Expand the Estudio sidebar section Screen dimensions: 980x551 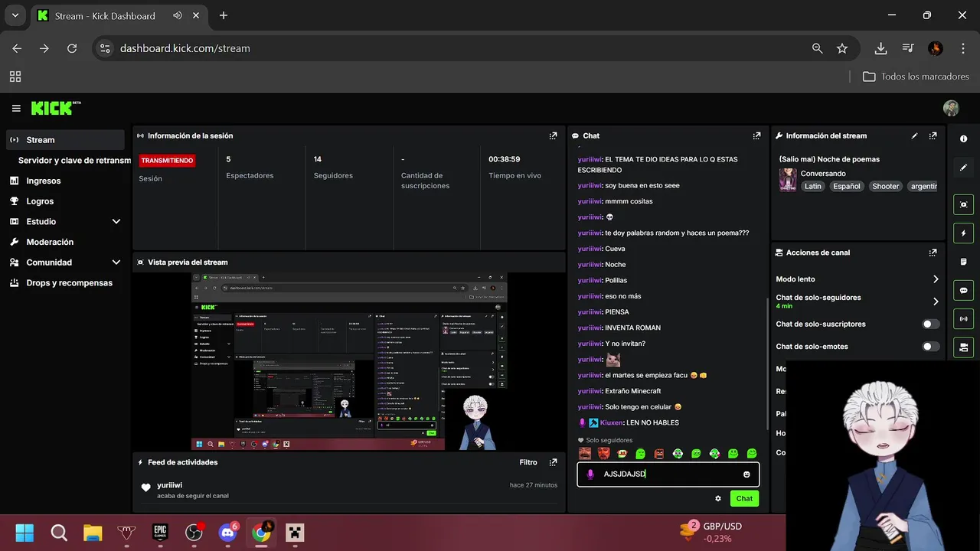(116, 222)
